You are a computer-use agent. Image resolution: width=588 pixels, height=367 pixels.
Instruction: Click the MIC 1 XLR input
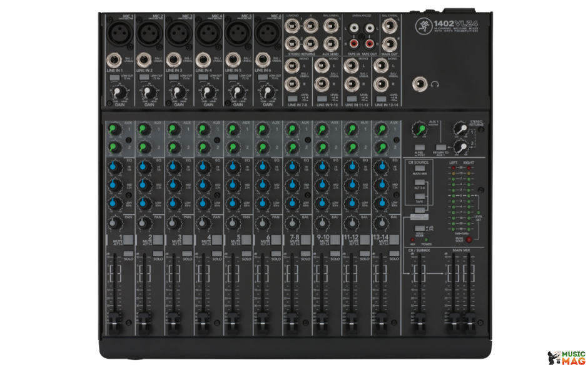pos(119,33)
